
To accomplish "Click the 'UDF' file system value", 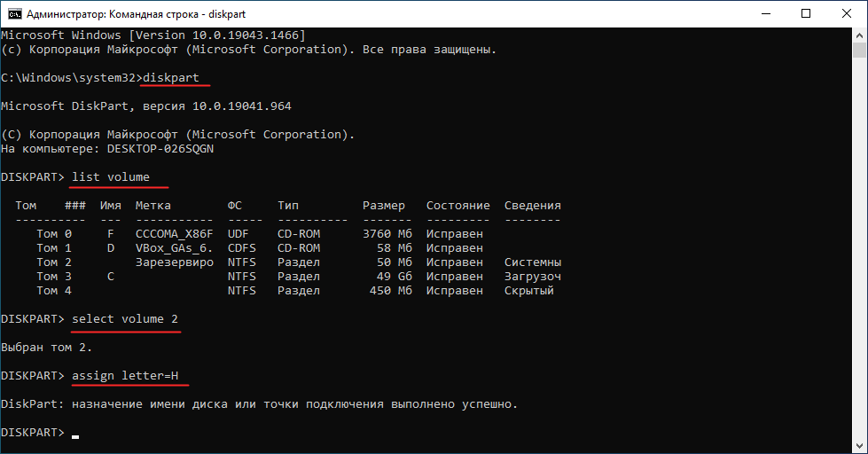I will click(x=238, y=233).
